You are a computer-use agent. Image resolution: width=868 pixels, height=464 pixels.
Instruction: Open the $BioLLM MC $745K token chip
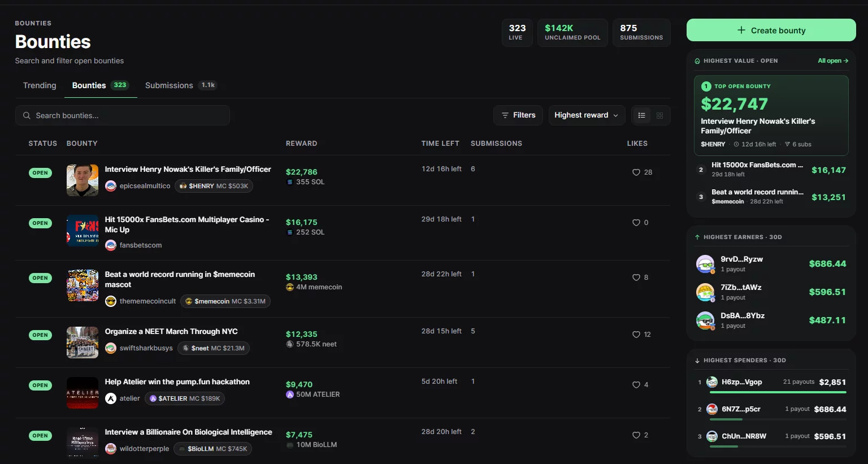point(213,449)
